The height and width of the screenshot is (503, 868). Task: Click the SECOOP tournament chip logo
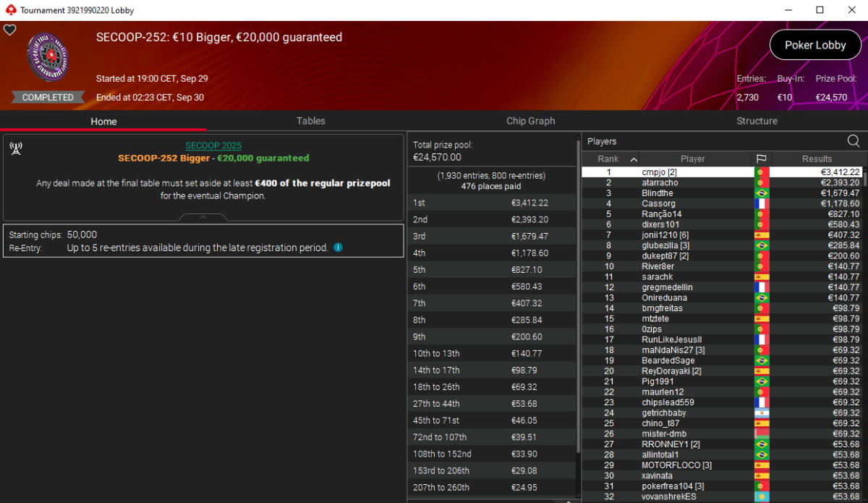pyautogui.click(x=48, y=58)
